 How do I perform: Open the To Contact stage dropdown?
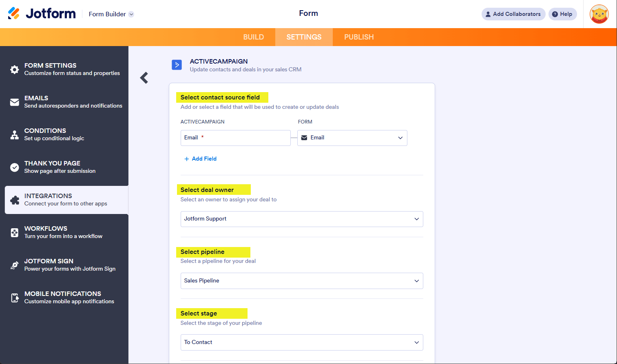tap(302, 342)
